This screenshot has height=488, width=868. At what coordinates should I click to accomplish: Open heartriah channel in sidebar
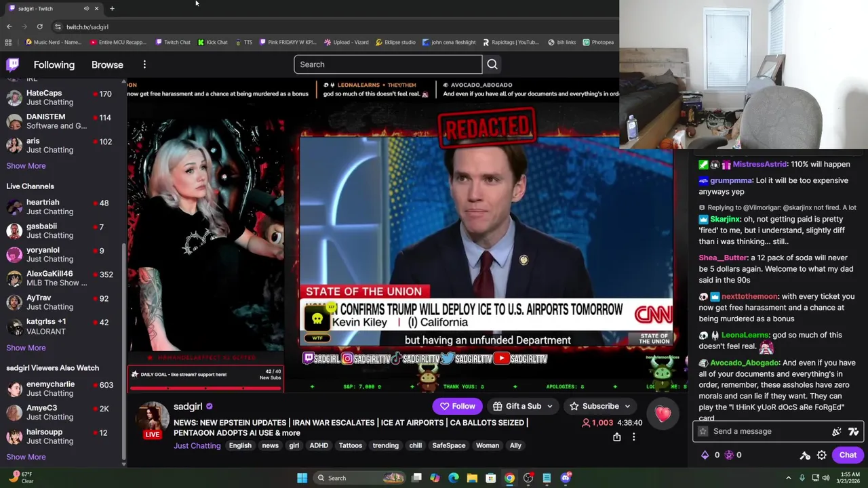pos(62,207)
